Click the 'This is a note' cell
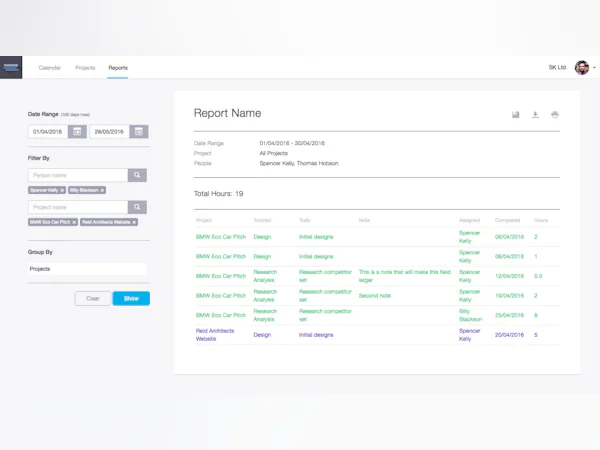This screenshot has width=600, height=450. click(x=404, y=276)
